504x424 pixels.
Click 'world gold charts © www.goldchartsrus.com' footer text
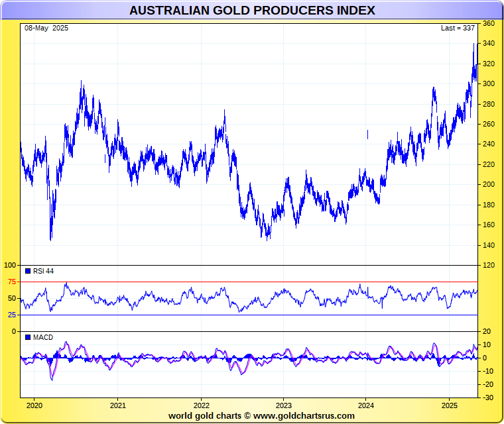(x=261, y=415)
